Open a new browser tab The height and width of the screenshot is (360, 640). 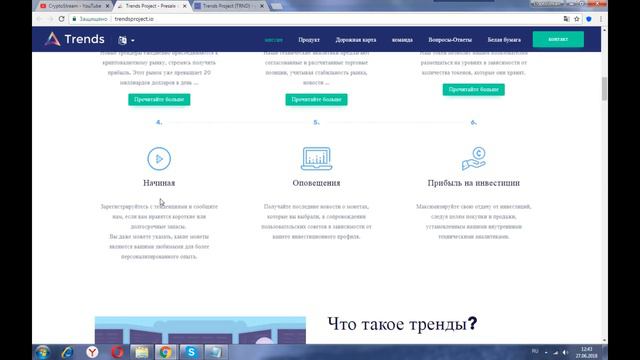click(x=276, y=6)
